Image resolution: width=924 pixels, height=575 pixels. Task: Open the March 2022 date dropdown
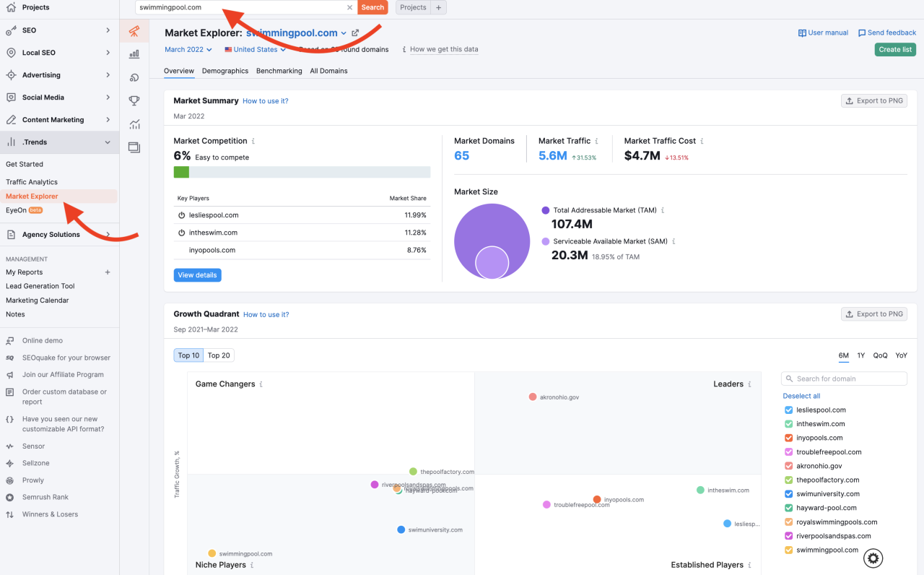click(x=188, y=50)
